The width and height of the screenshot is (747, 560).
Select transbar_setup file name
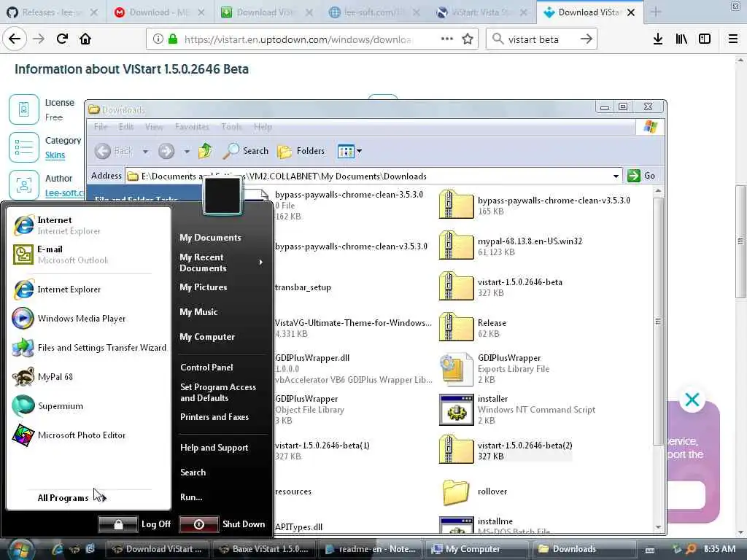[303, 287]
